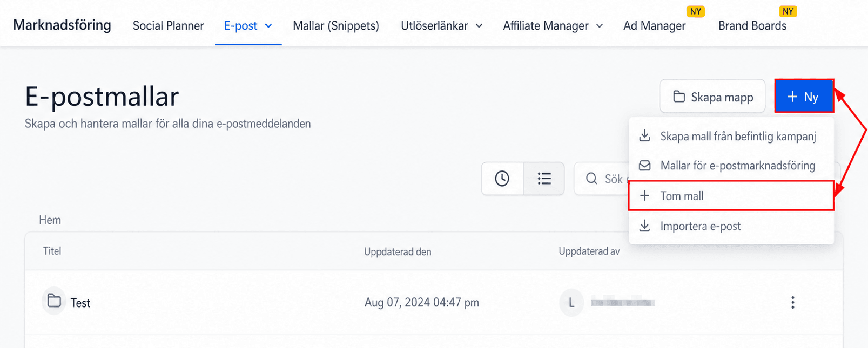
Task: Go to the Ad Manager tab
Action: [654, 26]
